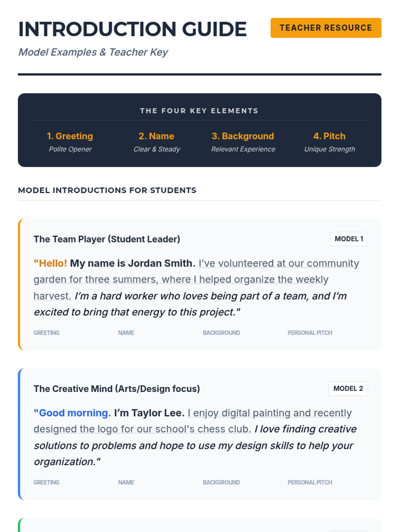Click the TEACHER RESOURCE badge
399x532 pixels.
point(326,28)
